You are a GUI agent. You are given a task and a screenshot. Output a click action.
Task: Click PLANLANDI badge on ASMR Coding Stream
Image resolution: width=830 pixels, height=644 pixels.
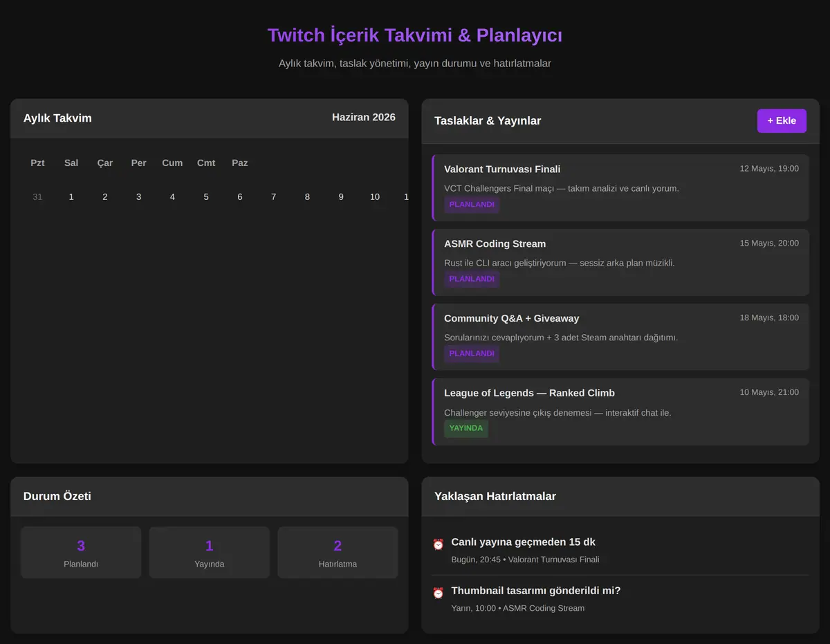(472, 279)
